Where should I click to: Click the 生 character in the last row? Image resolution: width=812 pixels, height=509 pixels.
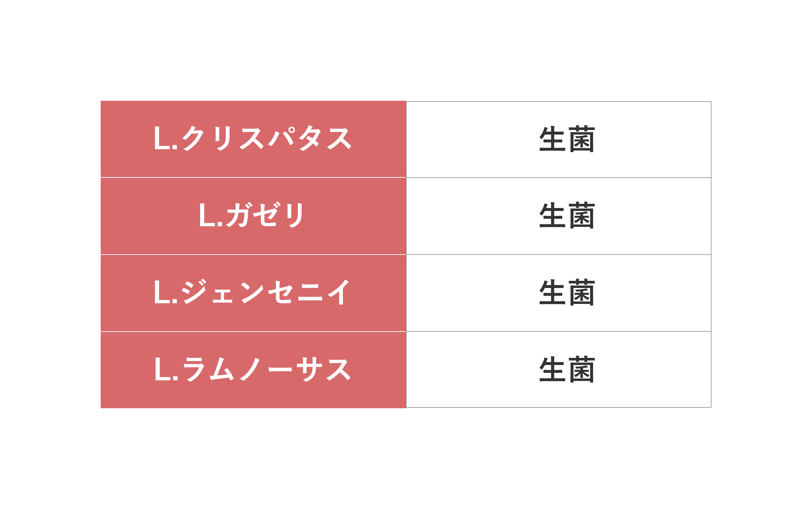(552, 369)
